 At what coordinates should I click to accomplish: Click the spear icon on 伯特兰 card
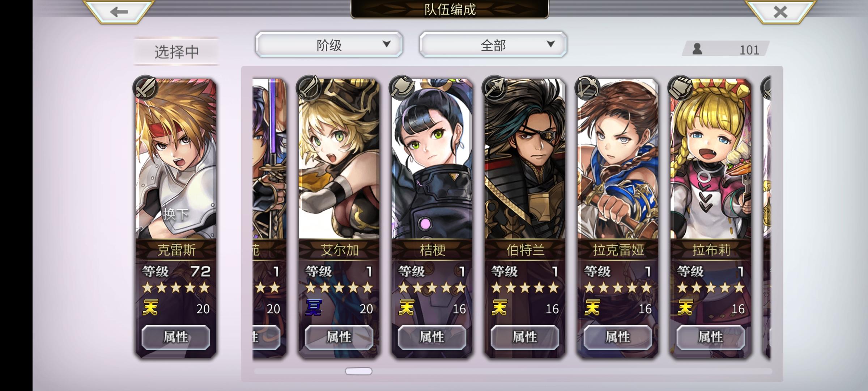pyautogui.click(x=494, y=88)
